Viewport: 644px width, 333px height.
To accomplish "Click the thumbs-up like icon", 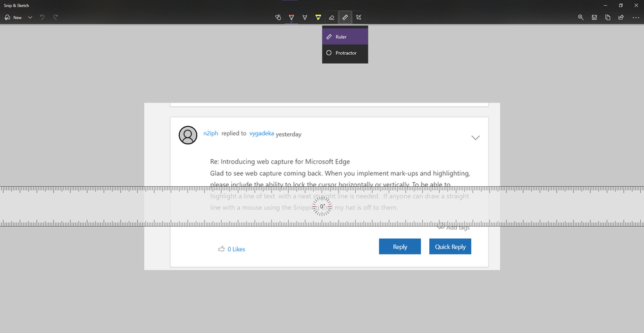I will point(221,249).
